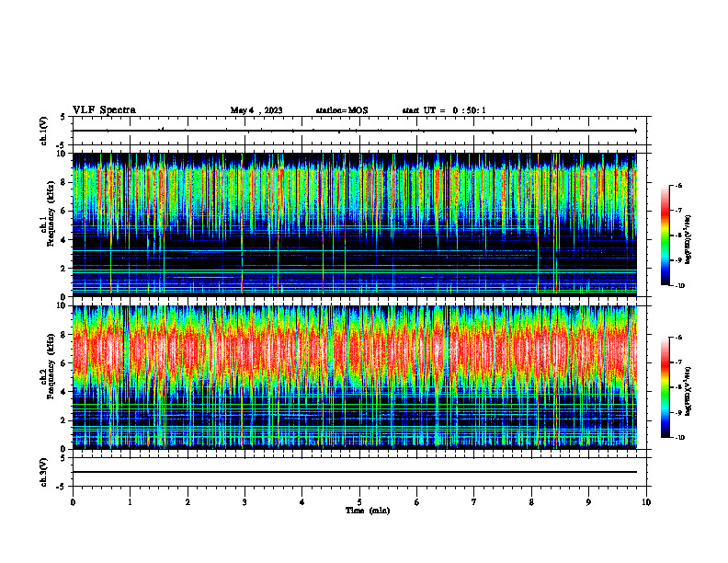Click the "VLF Spectra" plot title
The height and width of the screenshot is (563, 728).
click(104, 110)
